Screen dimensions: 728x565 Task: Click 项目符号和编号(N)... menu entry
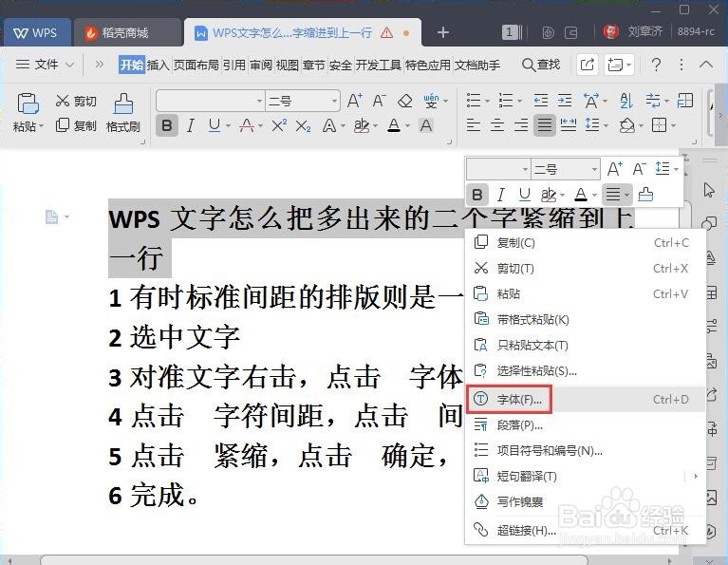[585, 451]
